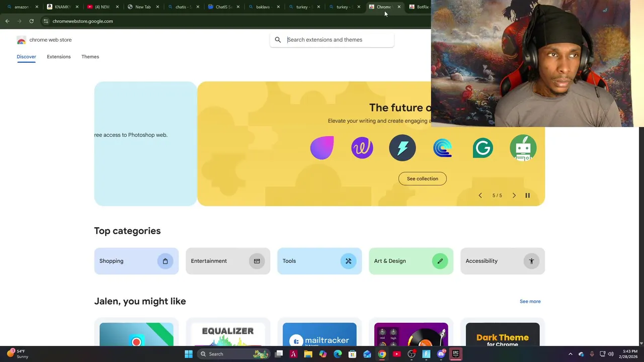The image size is (644, 362).
Task: Launch Microsoft Edge from the taskbar
Action: pyautogui.click(x=338, y=354)
